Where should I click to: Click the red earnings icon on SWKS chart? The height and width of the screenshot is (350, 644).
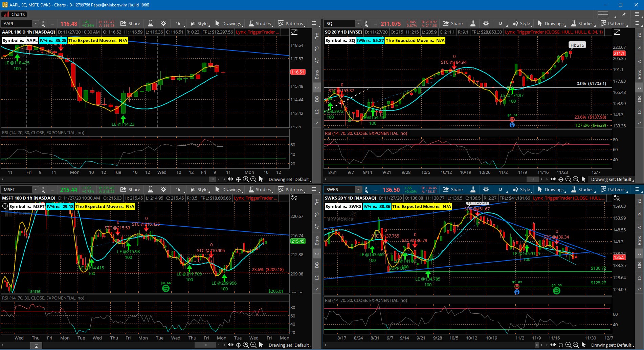tap(517, 286)
